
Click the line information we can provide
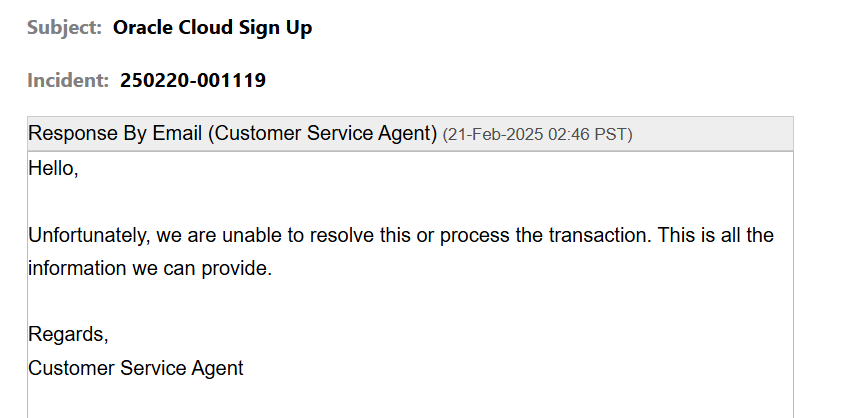(150, 268)
